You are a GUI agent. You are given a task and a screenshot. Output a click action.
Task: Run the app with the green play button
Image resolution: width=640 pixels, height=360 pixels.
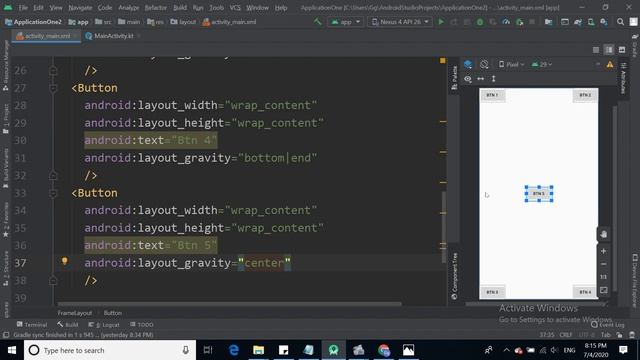click(x=441, y=22)
